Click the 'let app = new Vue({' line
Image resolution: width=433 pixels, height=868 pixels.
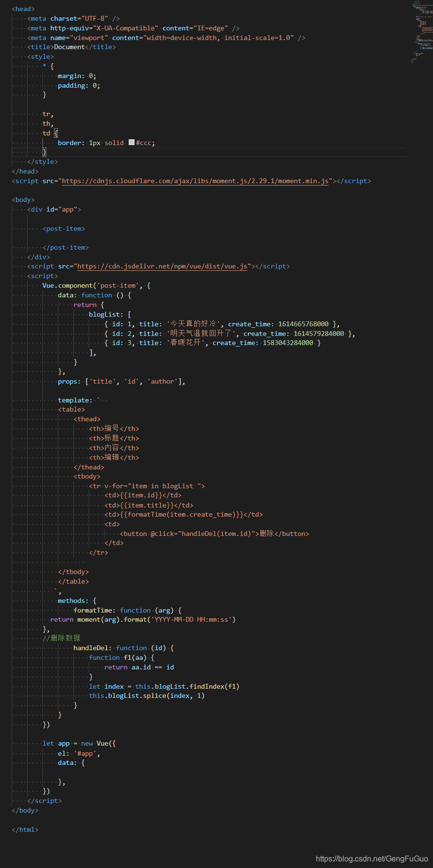(x=79, y=744)
